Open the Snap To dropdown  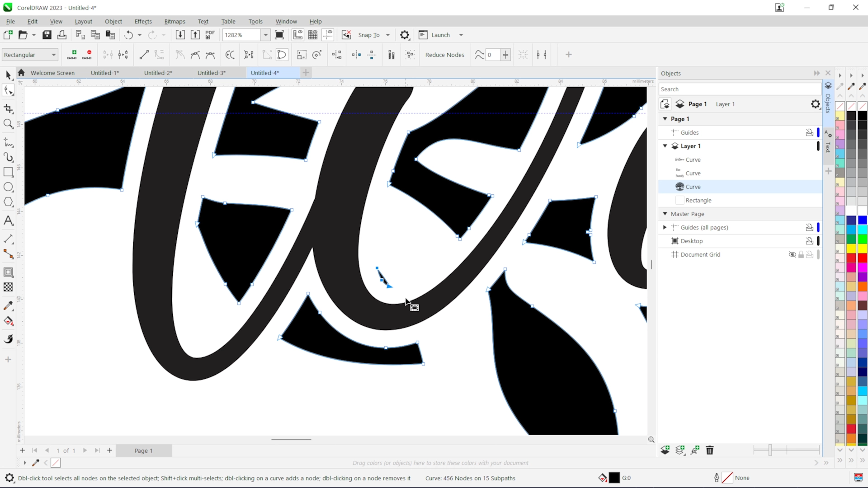coord(388,35)
